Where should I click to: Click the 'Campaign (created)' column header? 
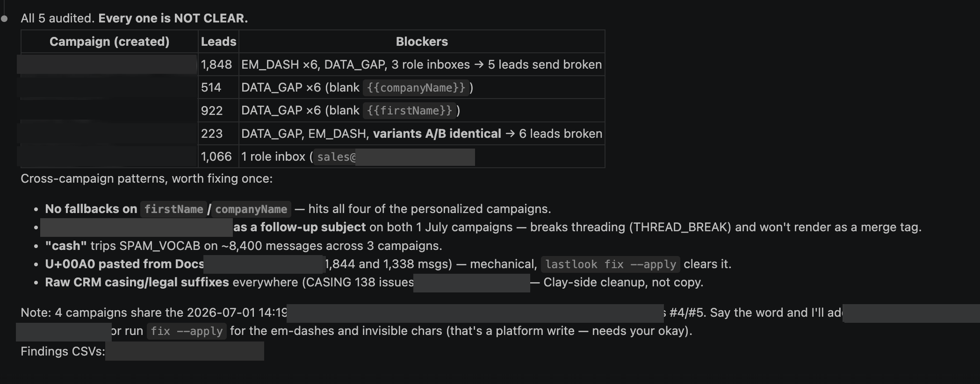click(109, 42)
